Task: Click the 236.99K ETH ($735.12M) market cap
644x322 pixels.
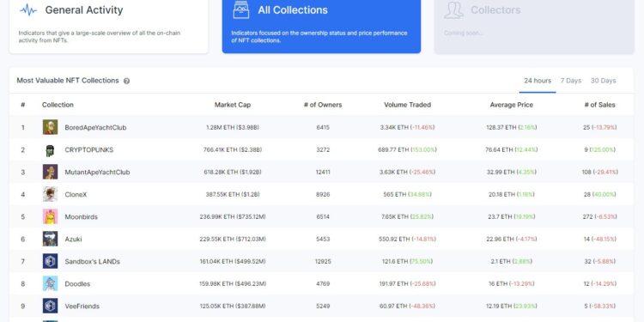Action: (x=233, y=217)
